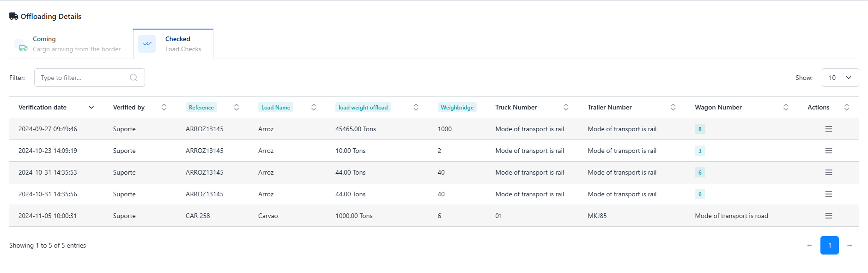
Task: Open the Show entries dropdown
Action: tap(840, 78)
